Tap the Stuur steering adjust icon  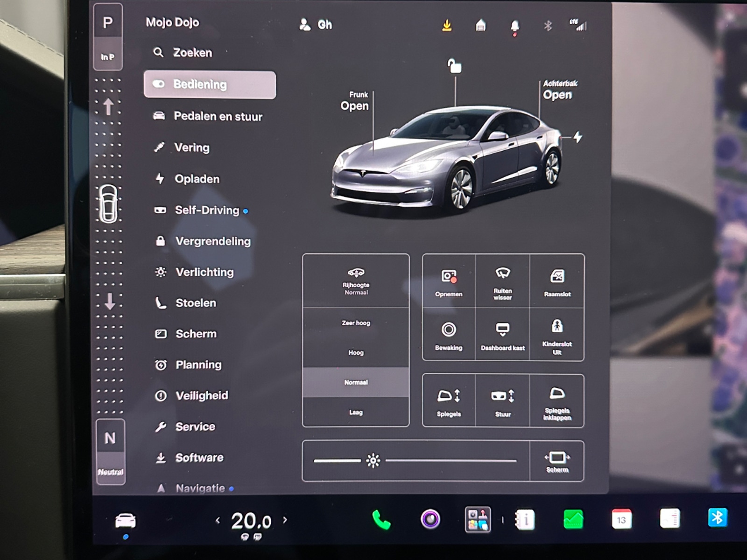(502, 401)
